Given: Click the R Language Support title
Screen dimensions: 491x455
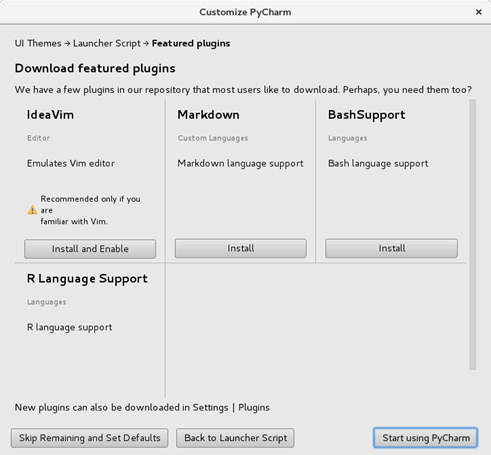Looking at the screenshot, I should pyautogui.click(x=87, y=279).
